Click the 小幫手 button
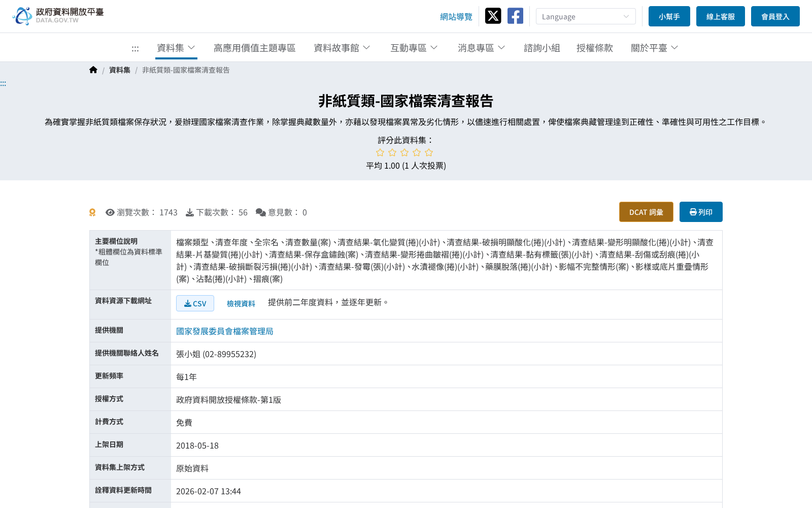This screenshot has width=812, height=508. click(x=669, y=16)
